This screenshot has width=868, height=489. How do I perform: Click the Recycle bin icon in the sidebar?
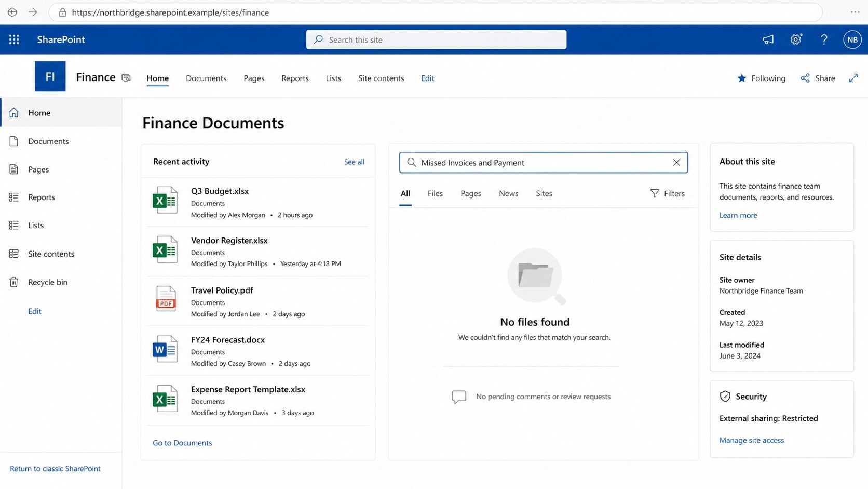click(14, 282)
